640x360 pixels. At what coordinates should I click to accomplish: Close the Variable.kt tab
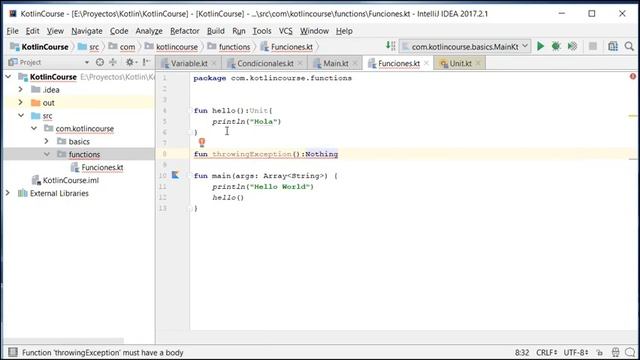point(214,63)
